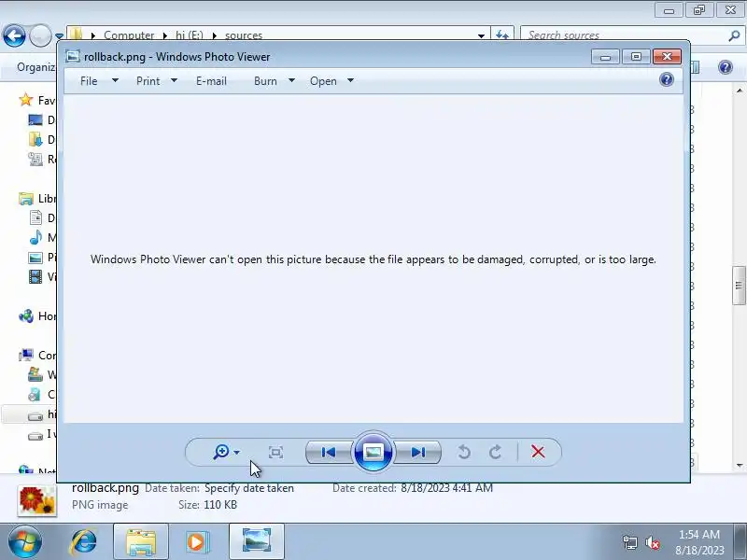Select the Pictures library icon
The width and height of the screenshot is (747, 560).
pos(35,258)
